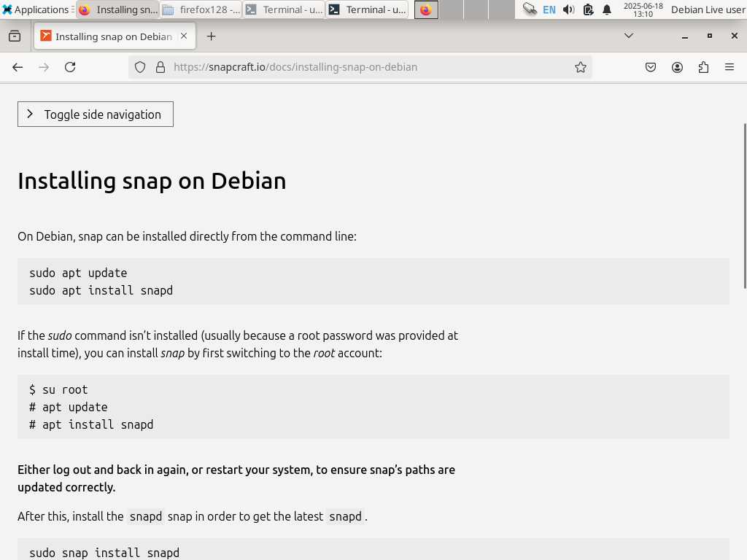Click 'sudo apt update' code line

coord(78,273)
